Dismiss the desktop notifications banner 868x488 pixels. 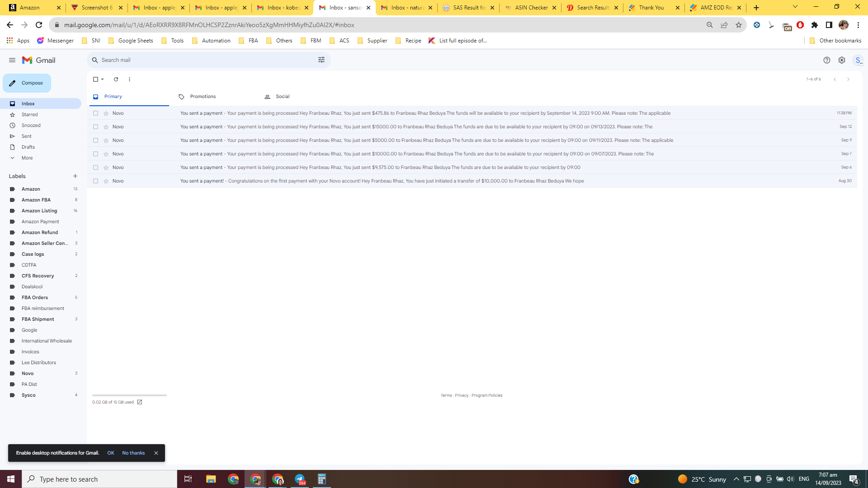[156, 453]
